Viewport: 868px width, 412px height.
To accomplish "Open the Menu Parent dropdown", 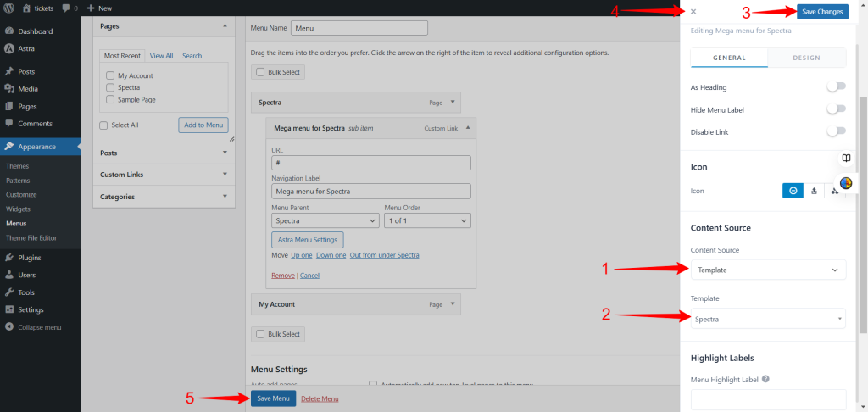I will coord(325,221).
